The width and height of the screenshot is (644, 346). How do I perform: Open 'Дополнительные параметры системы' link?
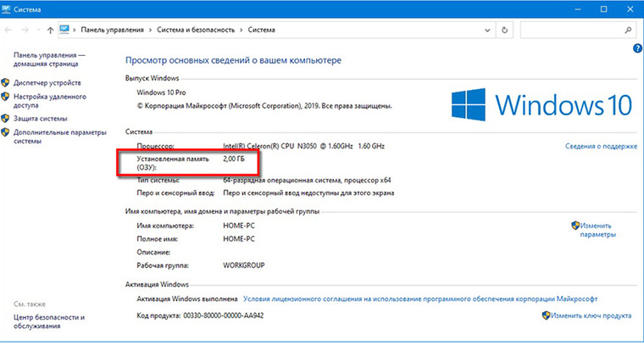click(60, 137)
